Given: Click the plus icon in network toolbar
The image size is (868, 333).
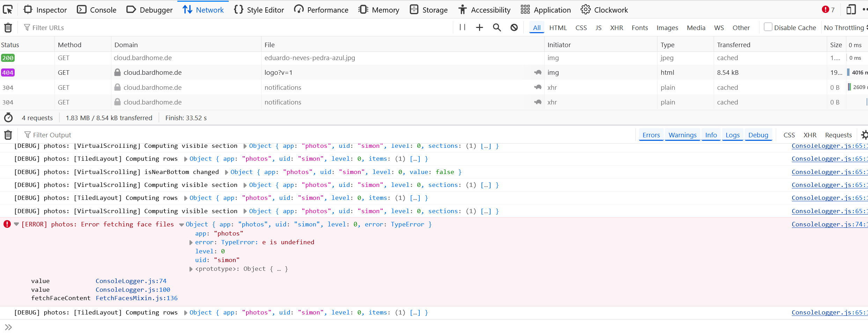Looking at the screenshot, I should tap(479, 28).
